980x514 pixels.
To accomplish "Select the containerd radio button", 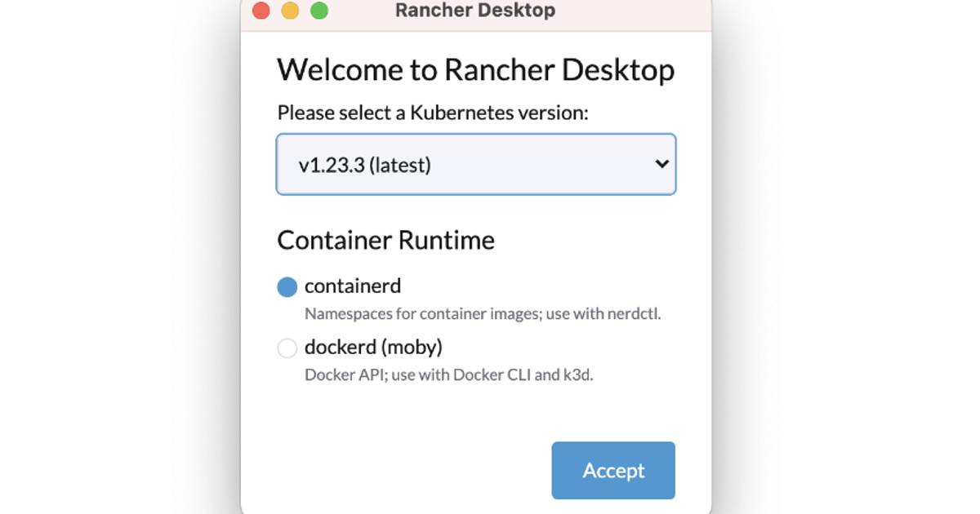I will pos(287,286).
